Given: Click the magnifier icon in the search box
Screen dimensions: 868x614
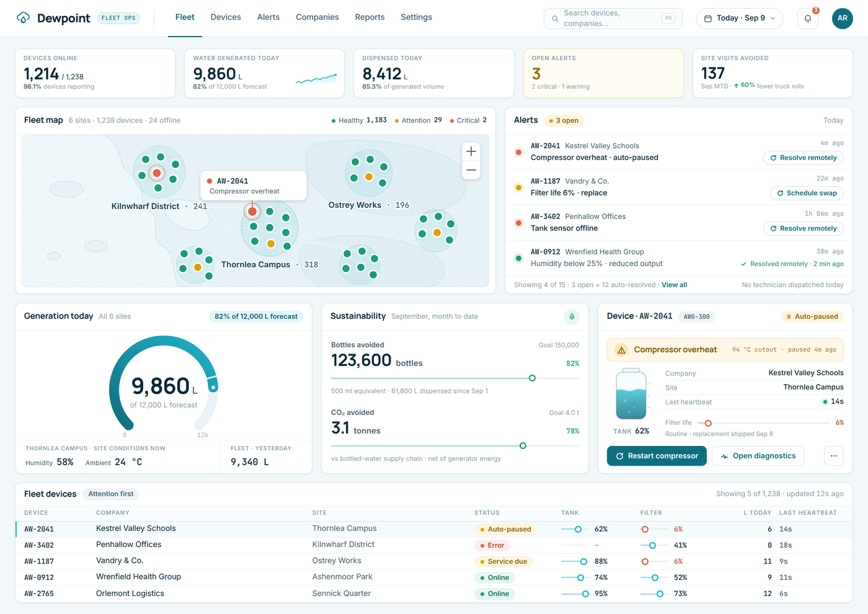Looking at the screenshot, I should tap(555, 19).
